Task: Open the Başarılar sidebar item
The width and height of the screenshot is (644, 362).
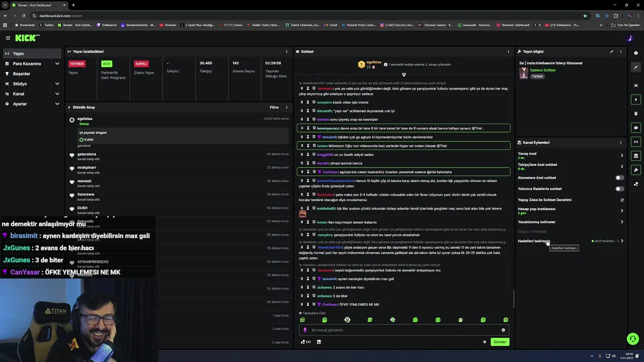Action: [x=31, y=73]
